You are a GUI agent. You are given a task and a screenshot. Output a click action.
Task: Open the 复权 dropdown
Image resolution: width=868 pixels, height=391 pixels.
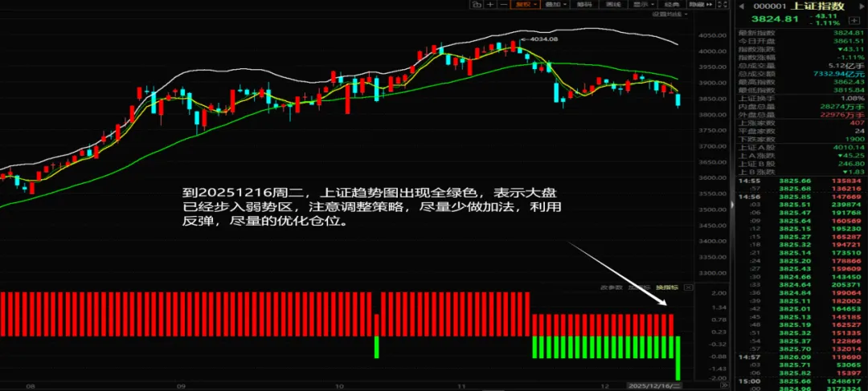(x=525, y=5)
